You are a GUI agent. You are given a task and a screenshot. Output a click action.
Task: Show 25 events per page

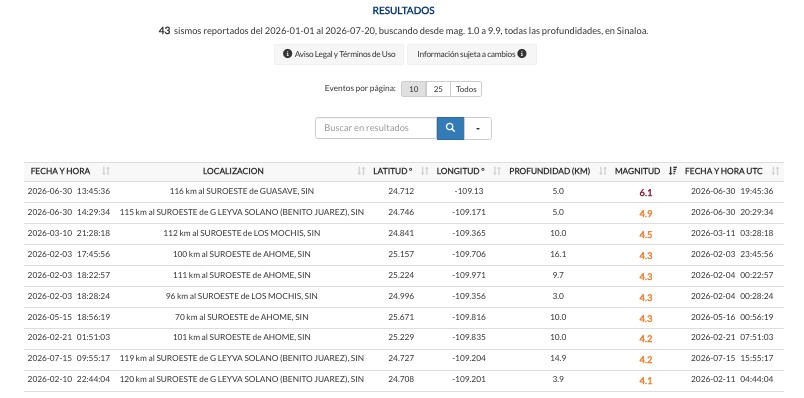438,89
